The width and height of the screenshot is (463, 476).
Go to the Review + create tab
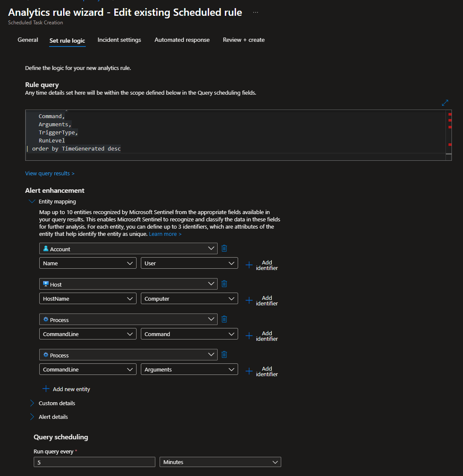pos(244,40)
